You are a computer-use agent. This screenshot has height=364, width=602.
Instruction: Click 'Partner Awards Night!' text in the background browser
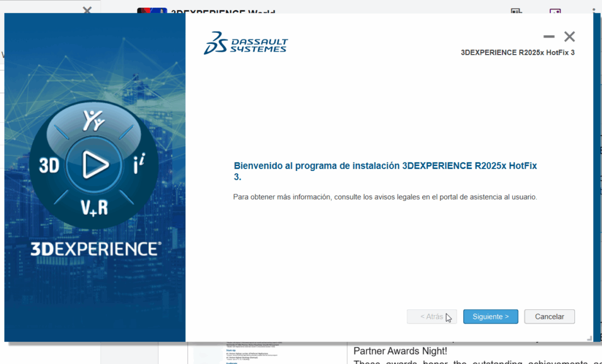[x=400, y=351]
